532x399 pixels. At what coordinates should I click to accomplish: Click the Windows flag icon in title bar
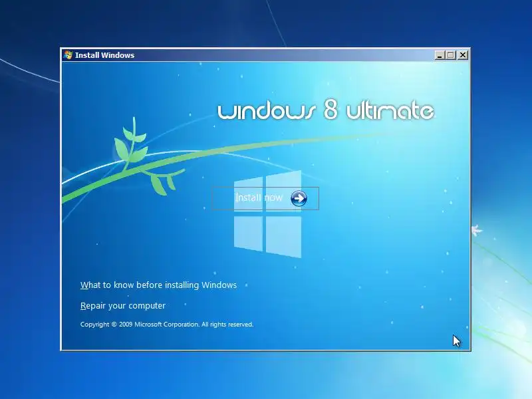coord(68,55)
